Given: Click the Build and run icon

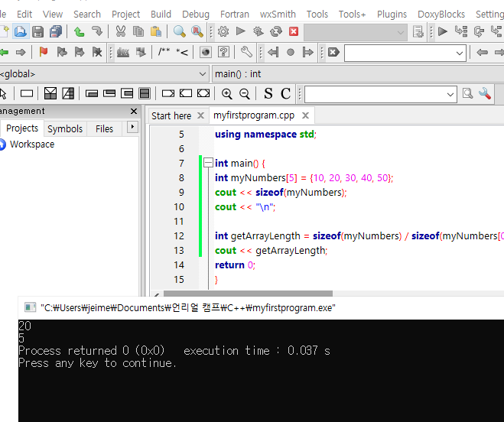Looking at the screenshot, I should pos(258,31).
